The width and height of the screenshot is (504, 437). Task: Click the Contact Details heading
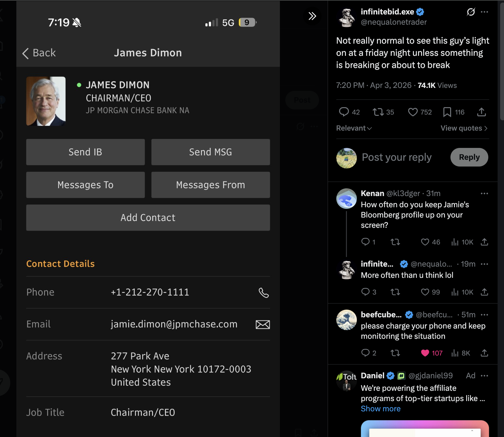[x=61, y=264]
